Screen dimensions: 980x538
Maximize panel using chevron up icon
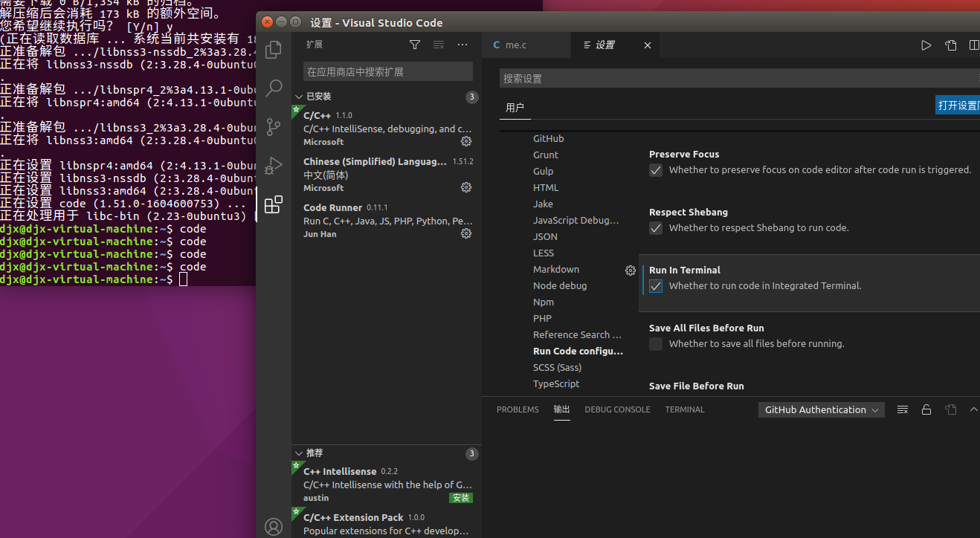coord(974,409)
